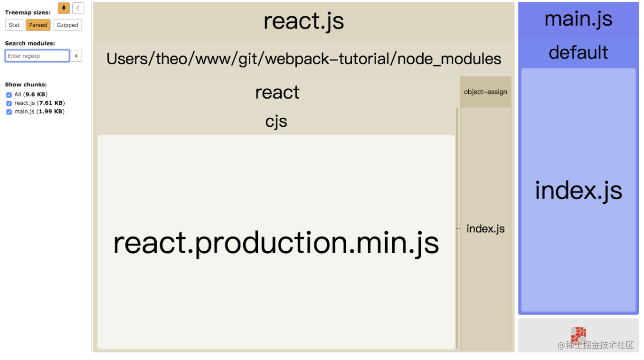Collapse the sidebar using the chevron arrow
Screen dimensions: 644x360
click(78, 8)
